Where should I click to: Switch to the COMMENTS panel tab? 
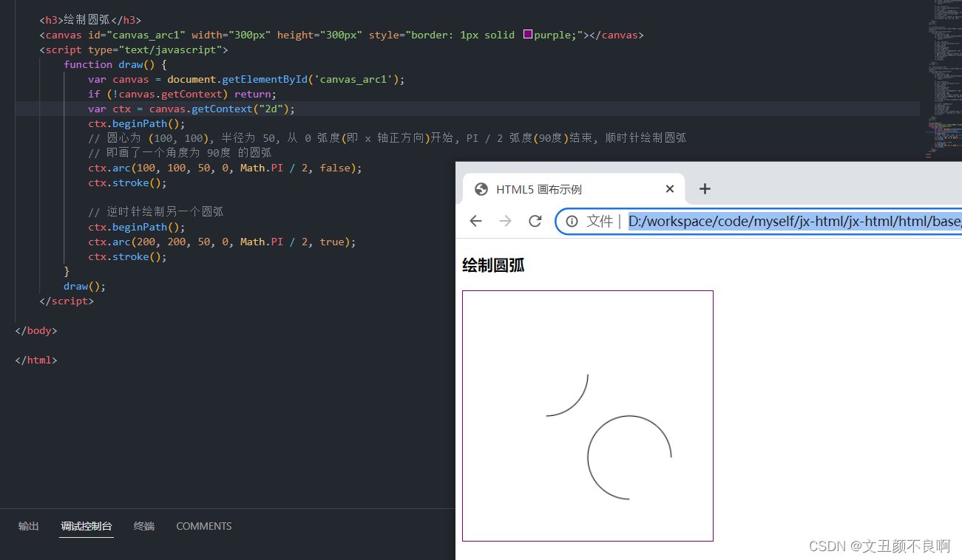[203, 526]
